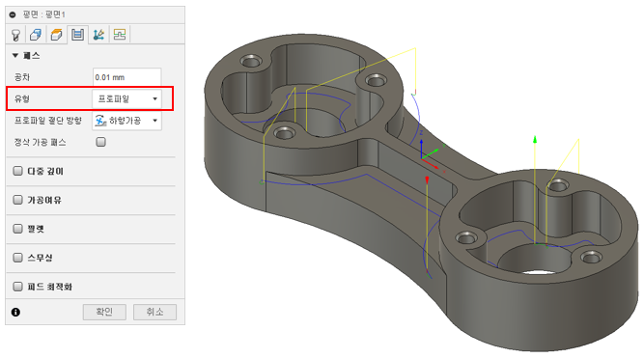Open the Geometry tab icon
644x358 pixels.
point(36,35)
